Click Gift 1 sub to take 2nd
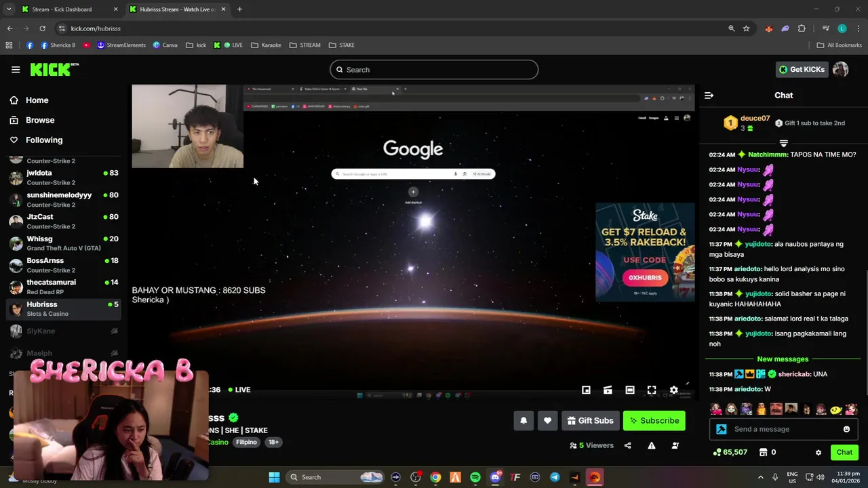The image size is (868, 488). 810,123
